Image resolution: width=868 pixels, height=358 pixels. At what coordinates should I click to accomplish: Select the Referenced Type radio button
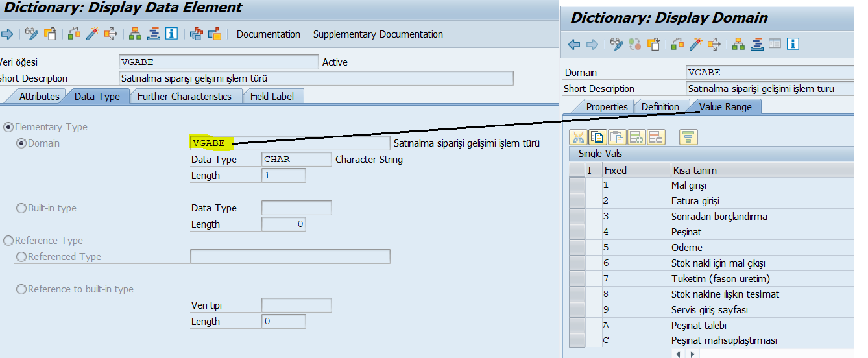click(21, 257)
